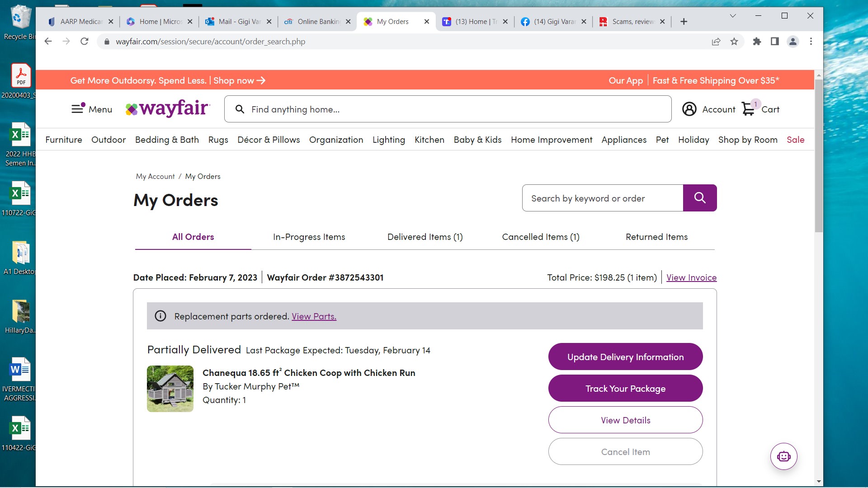Open the Home Improvement category

[x=552, y=140]
